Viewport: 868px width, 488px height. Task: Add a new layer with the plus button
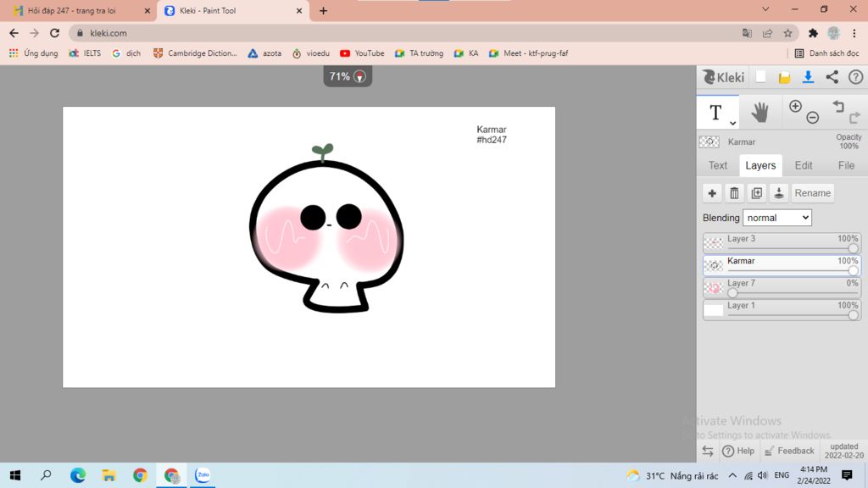point(712,193)
